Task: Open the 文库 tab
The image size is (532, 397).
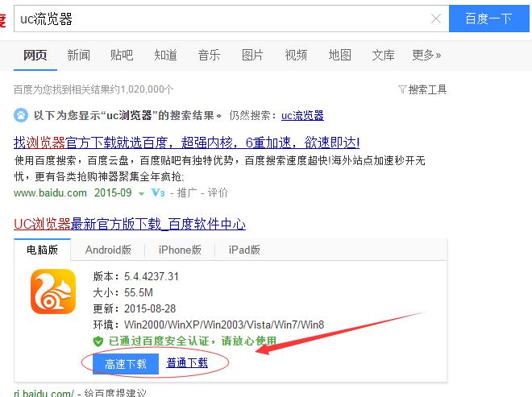Action: (383, 55)
